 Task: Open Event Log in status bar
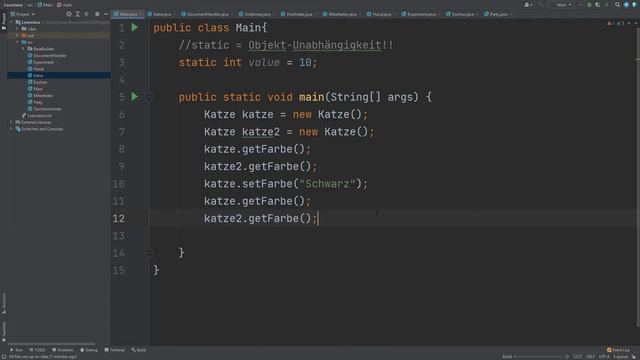click(x=618, y=350)
